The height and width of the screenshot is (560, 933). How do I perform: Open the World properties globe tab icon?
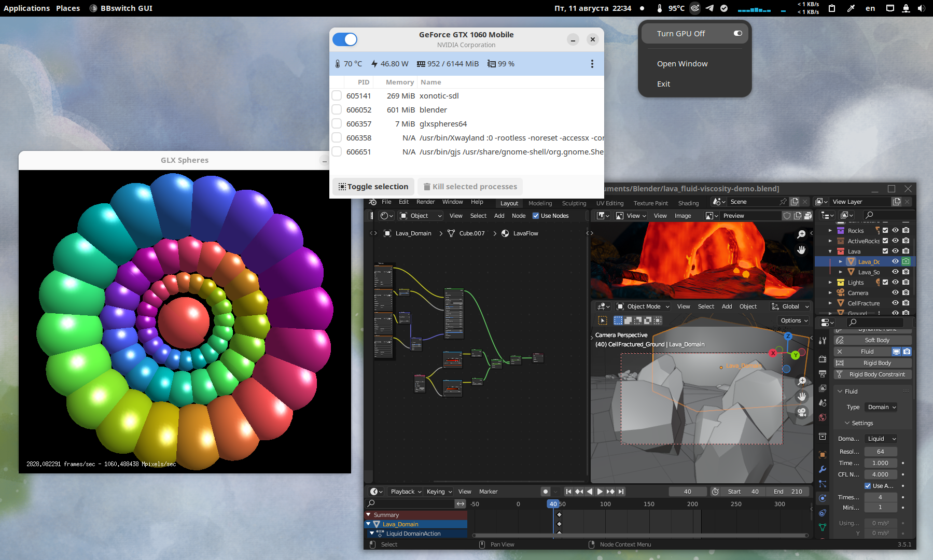pos(823,417)
